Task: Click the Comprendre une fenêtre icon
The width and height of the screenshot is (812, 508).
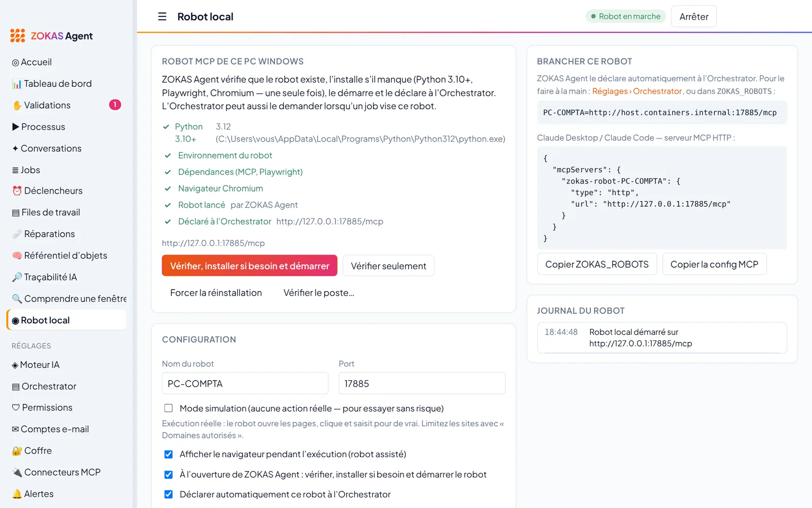Action: (x=17, y=299)
